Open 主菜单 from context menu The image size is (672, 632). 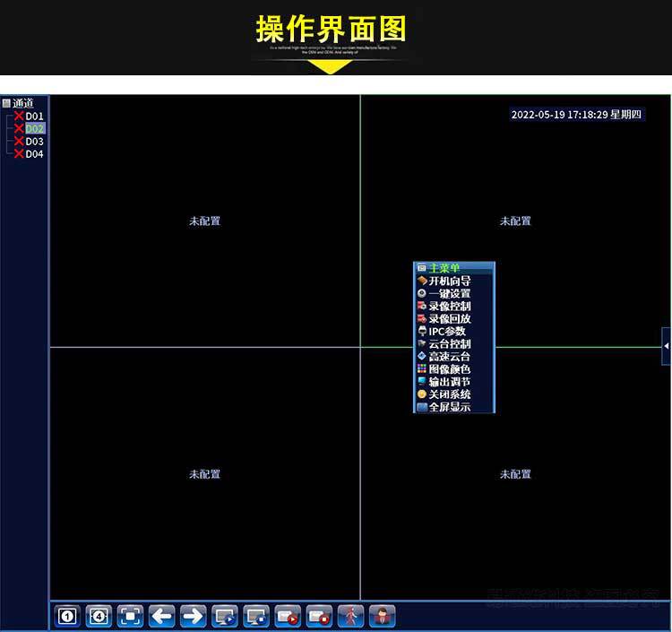[x=454, y=268]
